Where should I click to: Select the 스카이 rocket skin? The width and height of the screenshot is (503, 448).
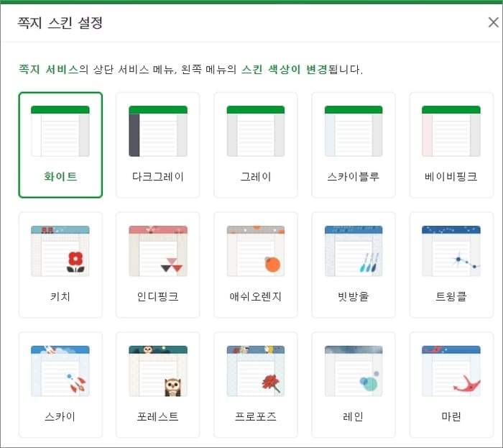(x=60, y=371)
